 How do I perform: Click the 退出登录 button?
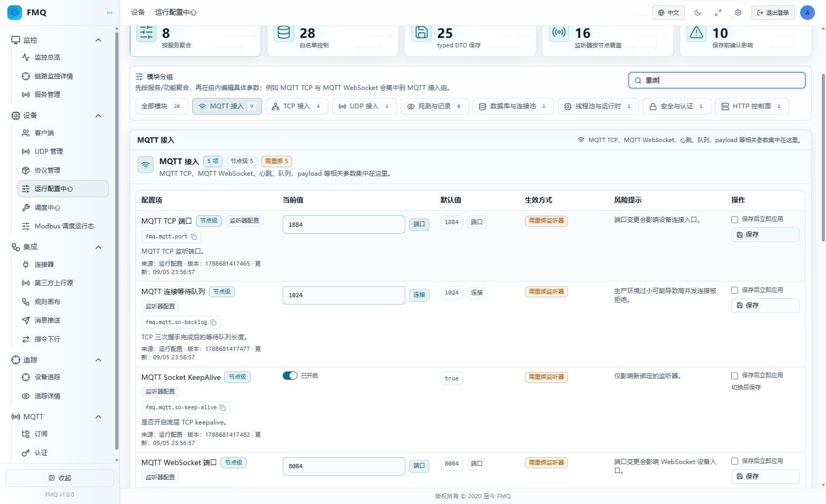773,13
